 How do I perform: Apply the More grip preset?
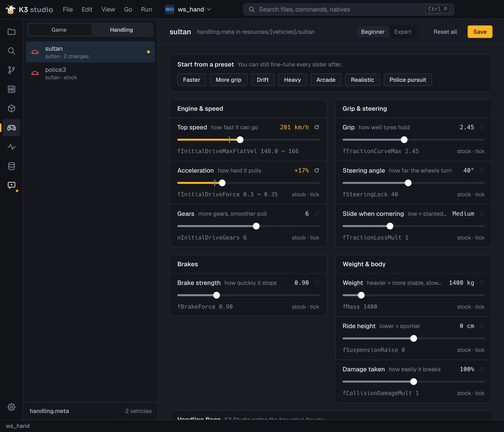click(x=228, y=80)
